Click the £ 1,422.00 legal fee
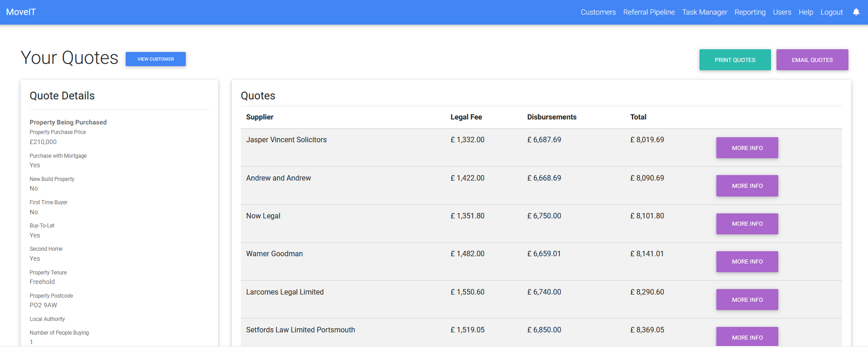This screenshot has width=868, height=362. pyautogui.click(x=467, y=178)
